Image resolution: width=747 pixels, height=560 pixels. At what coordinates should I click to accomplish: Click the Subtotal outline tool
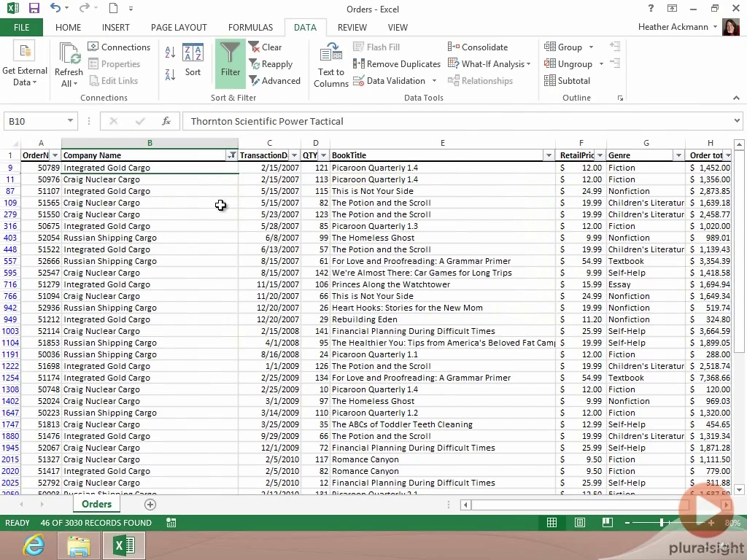[568, 81]
